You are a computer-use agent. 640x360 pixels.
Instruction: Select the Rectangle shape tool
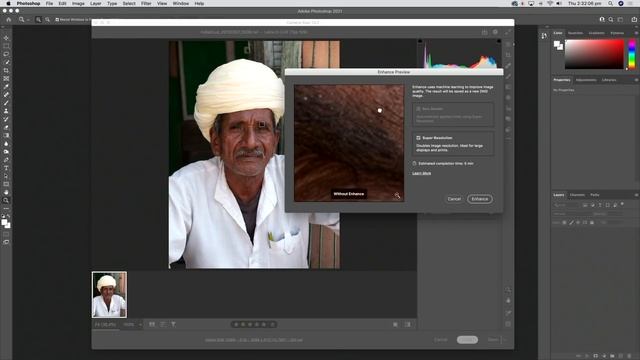(6, 184)
